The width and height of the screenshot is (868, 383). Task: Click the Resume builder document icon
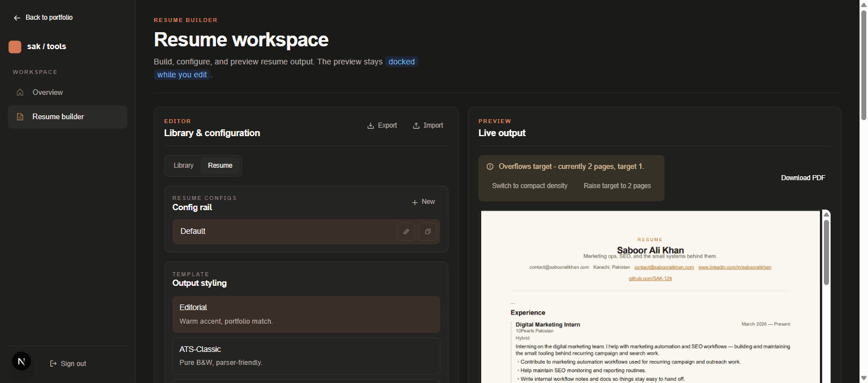pos(20,117)
